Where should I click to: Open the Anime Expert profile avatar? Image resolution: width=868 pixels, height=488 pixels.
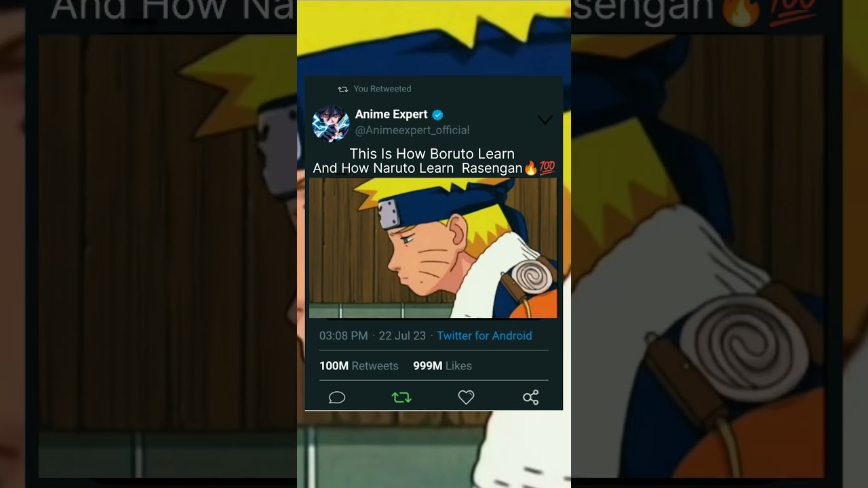(330, 123)
